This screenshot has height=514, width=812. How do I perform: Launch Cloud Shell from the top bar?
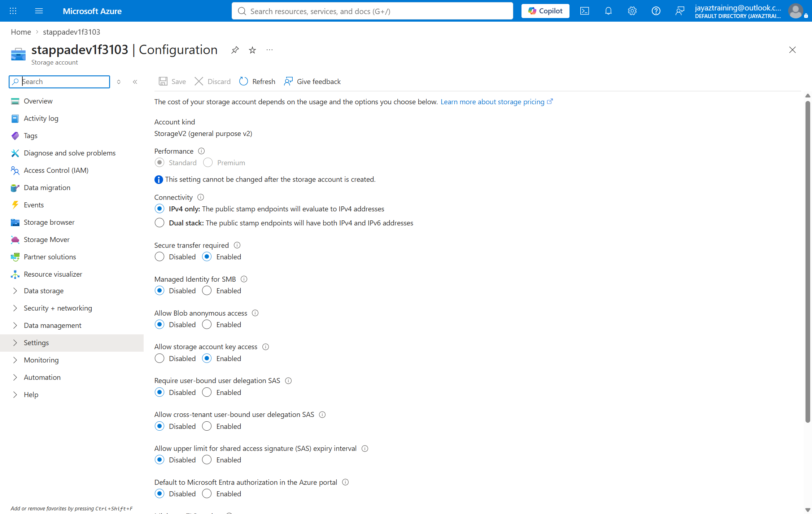click(585, 11)
